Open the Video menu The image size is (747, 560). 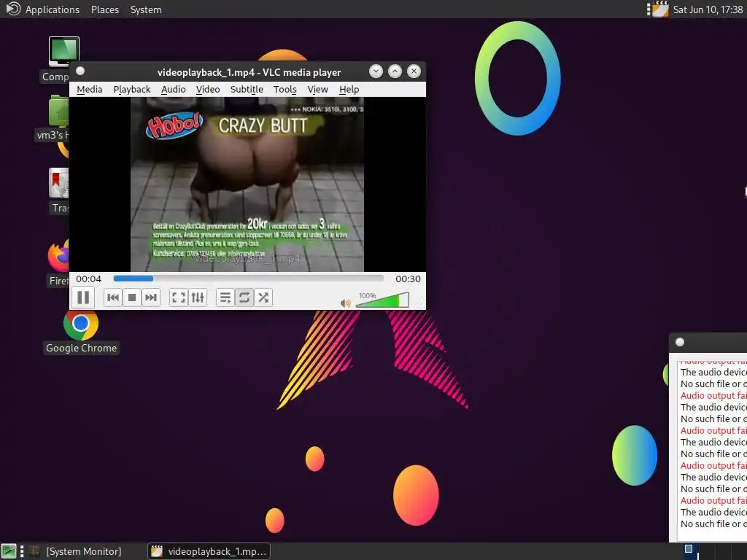208,90
